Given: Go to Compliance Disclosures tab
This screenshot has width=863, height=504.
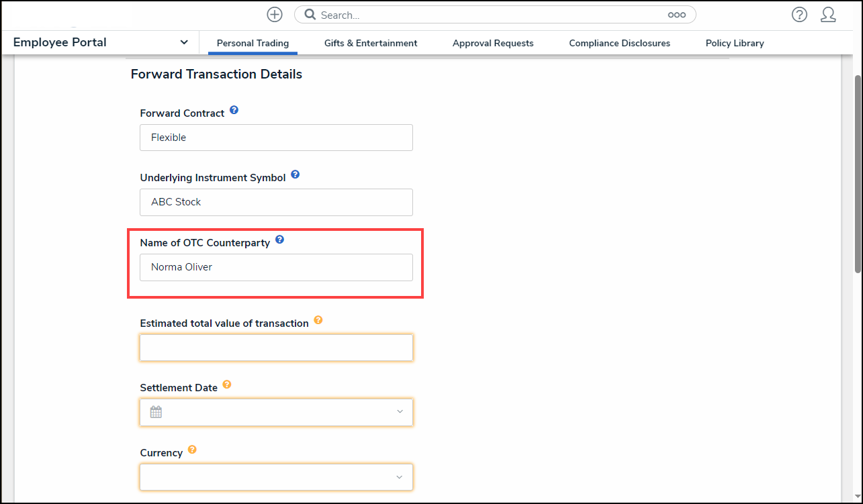Looking at the screenshot, I should [619, 43].
